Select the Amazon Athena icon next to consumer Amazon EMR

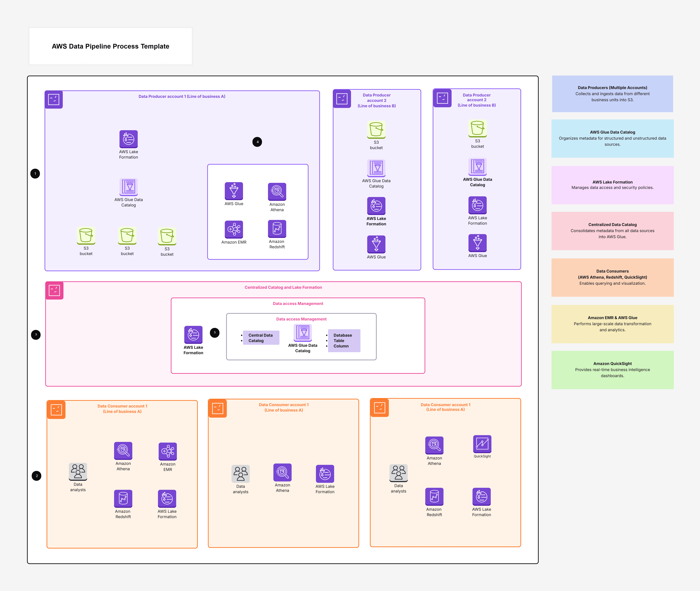pyautogui.click(x=123, y=451)
